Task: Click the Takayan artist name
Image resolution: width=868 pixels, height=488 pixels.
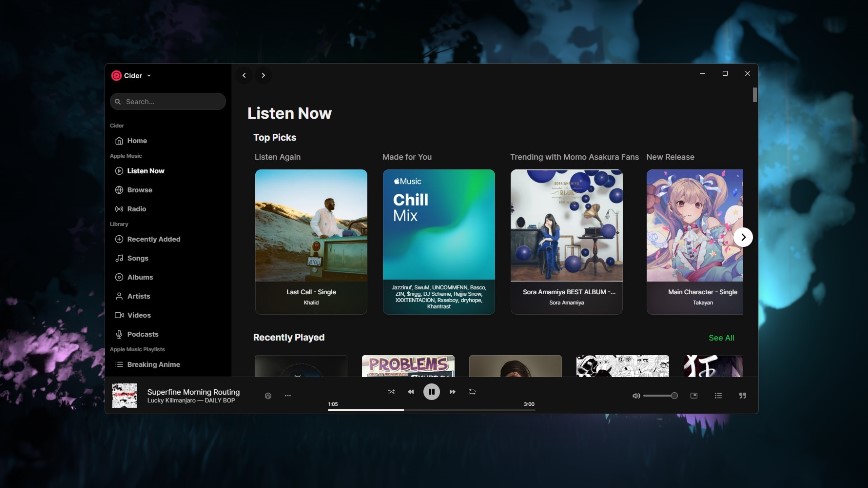Action: click(x=702, y=303)
